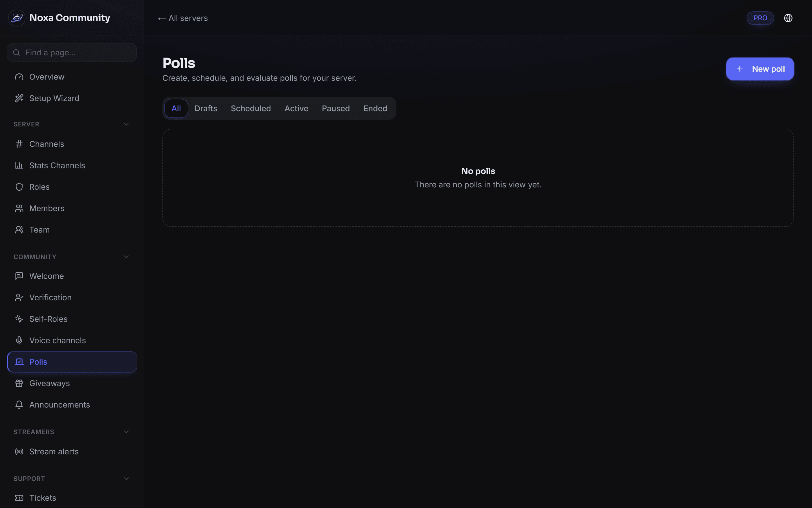Go back via All servers link
The width and height of the screenshot is (812, 508).
click(183, 18)
